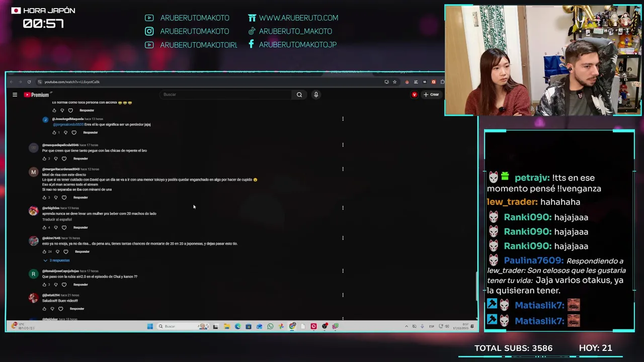Like the srbig0des comment

tap(44, 228)
